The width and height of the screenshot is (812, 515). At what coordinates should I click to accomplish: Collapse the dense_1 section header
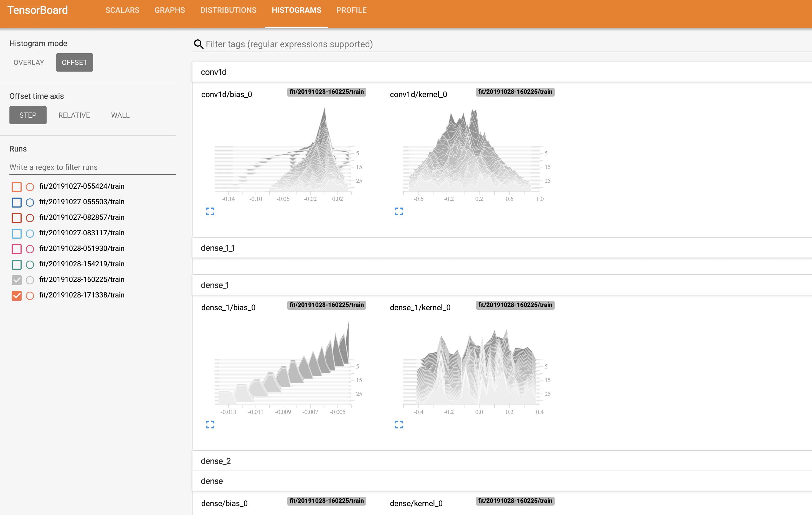pos(502,285)
